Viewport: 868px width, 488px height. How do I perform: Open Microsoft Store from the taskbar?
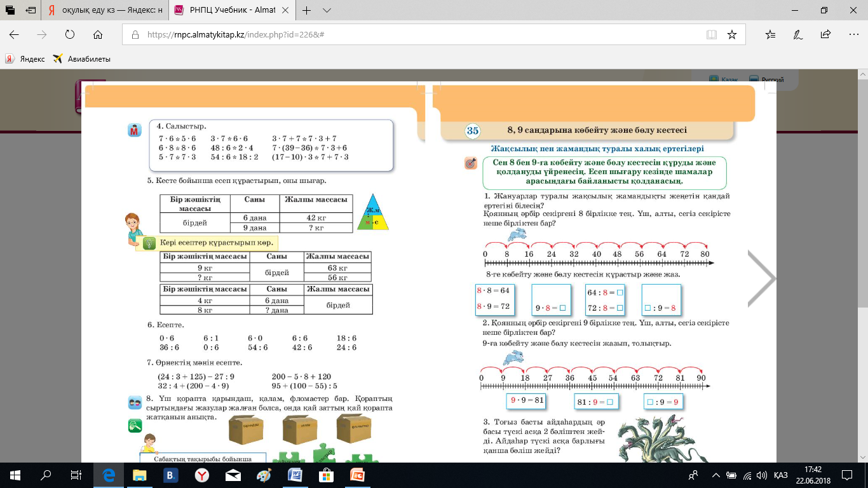[x=325, y=475]
